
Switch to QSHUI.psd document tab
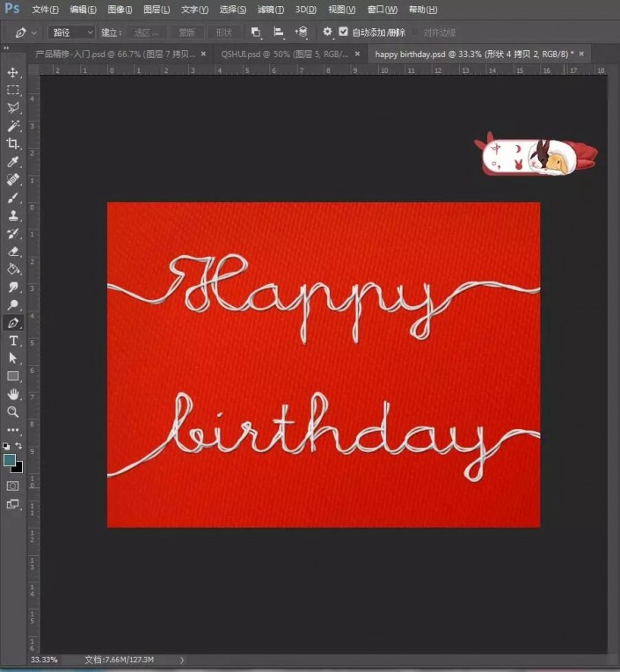click(x=285, y=54)
